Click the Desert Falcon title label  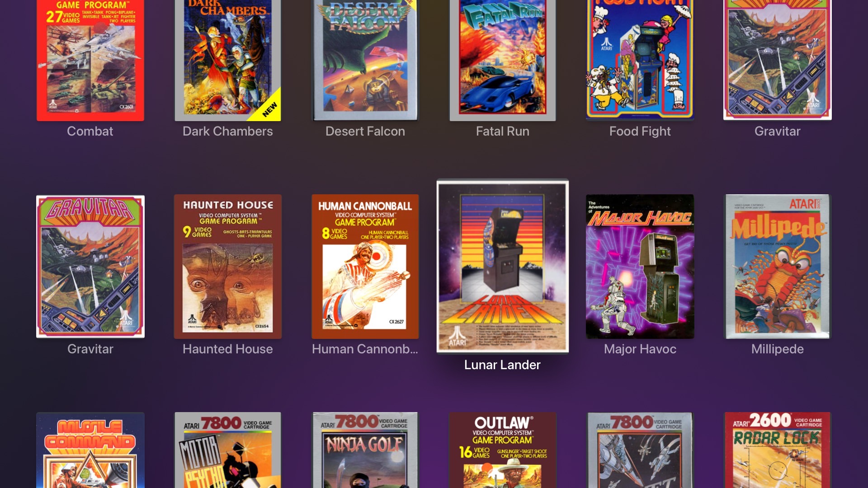pos(365,131)
